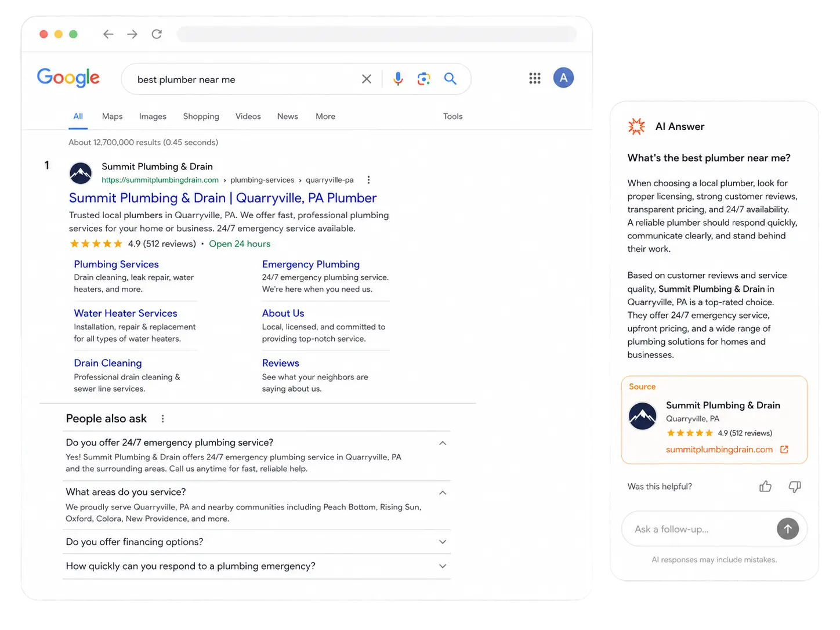Start voice search with microphone icon
The image size is (840, 630).
(398, 79)
